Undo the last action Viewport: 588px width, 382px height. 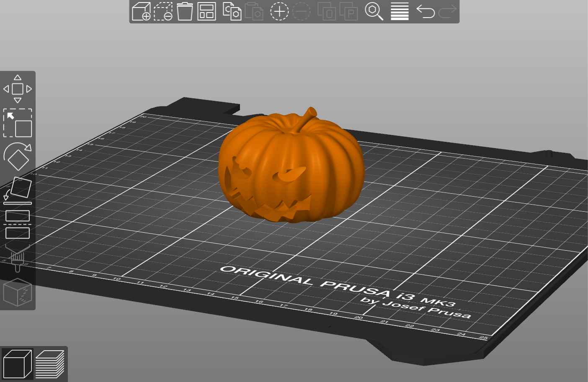(426, 11)
